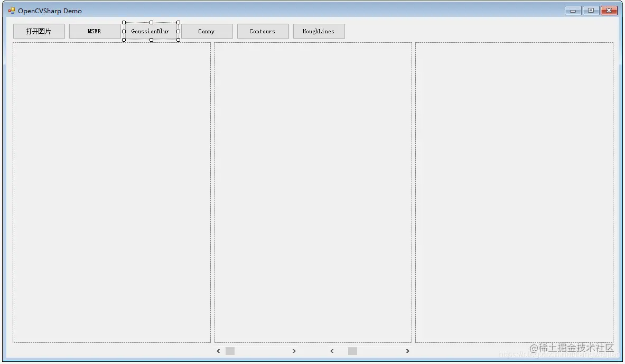Run MSER detection with the MSER button
625x364 pixels.
coord(94,31)
